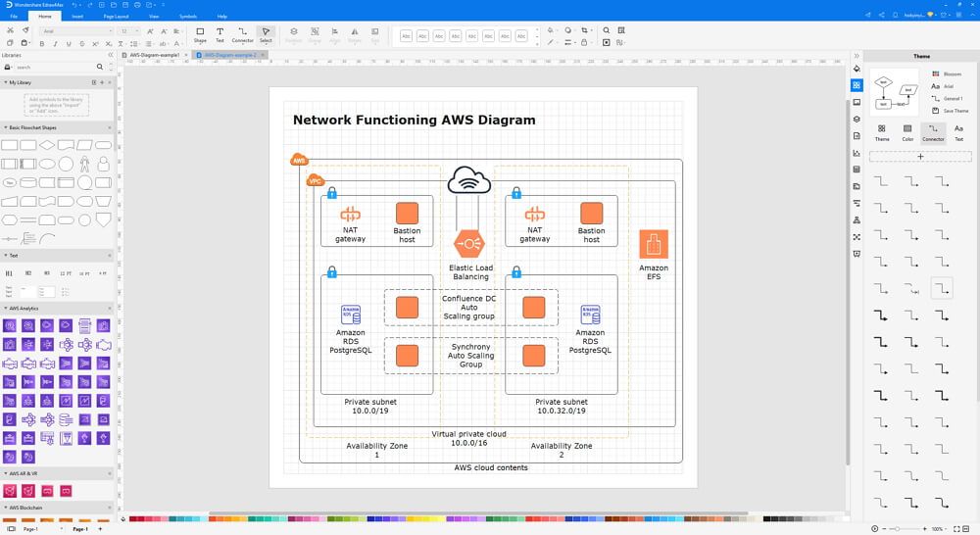Image resolution: width=980 pixels, height=535 pixels.
Task: Open the Image panel icon in right sidebar
Action: (x=857, y=102)
